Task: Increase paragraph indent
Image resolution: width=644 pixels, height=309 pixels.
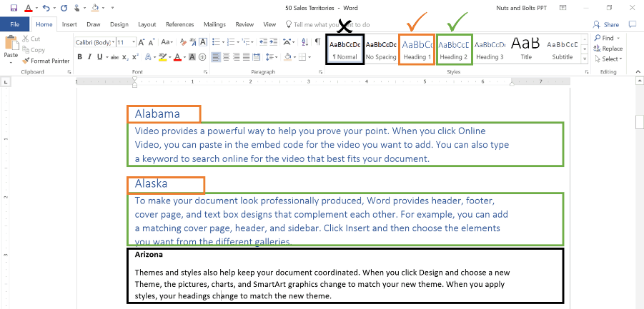Action: (x=274, y=42)
